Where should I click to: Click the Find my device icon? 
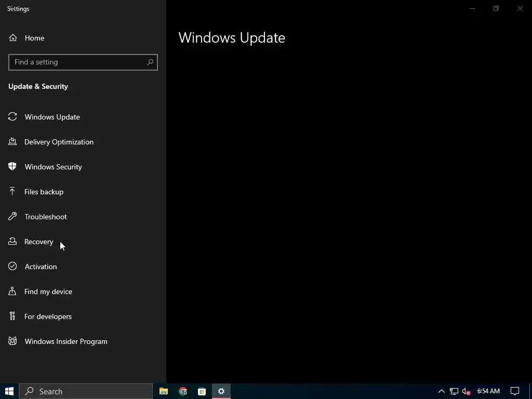12,291
